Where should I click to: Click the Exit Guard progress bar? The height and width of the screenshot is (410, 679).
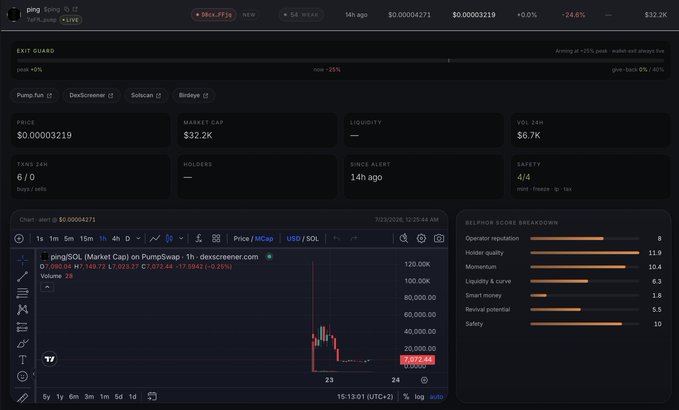point(340,61)
